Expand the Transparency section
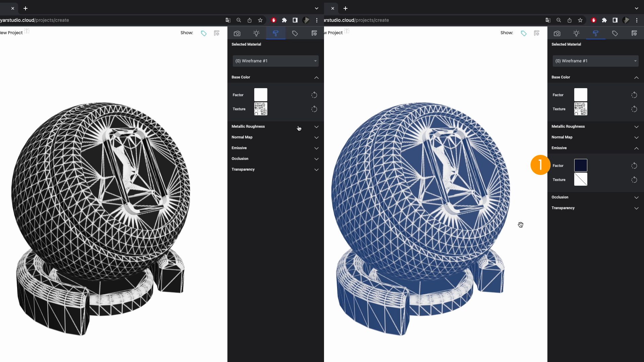The height and width of the screenshot is (362, 644). (x=316, y=170)
